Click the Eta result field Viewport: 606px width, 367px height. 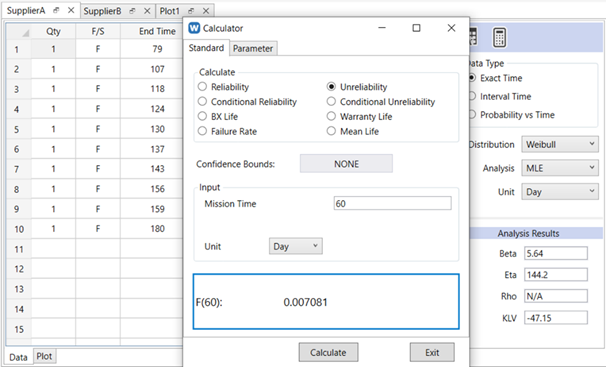[556, 275]
